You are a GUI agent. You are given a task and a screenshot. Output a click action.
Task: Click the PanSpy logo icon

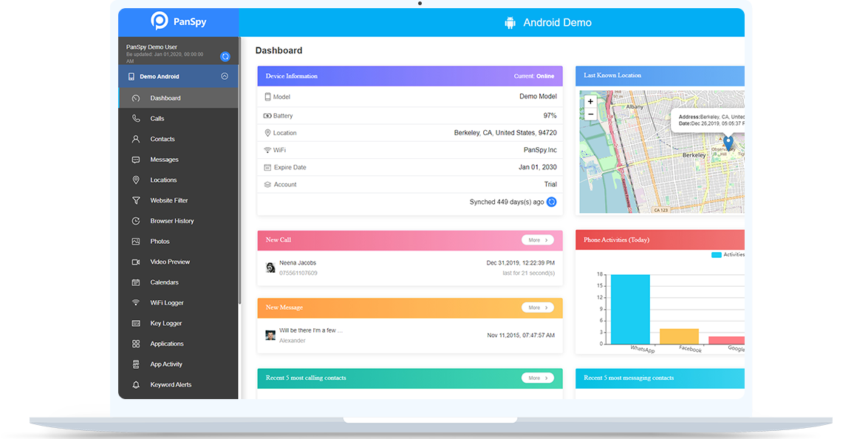160,21
